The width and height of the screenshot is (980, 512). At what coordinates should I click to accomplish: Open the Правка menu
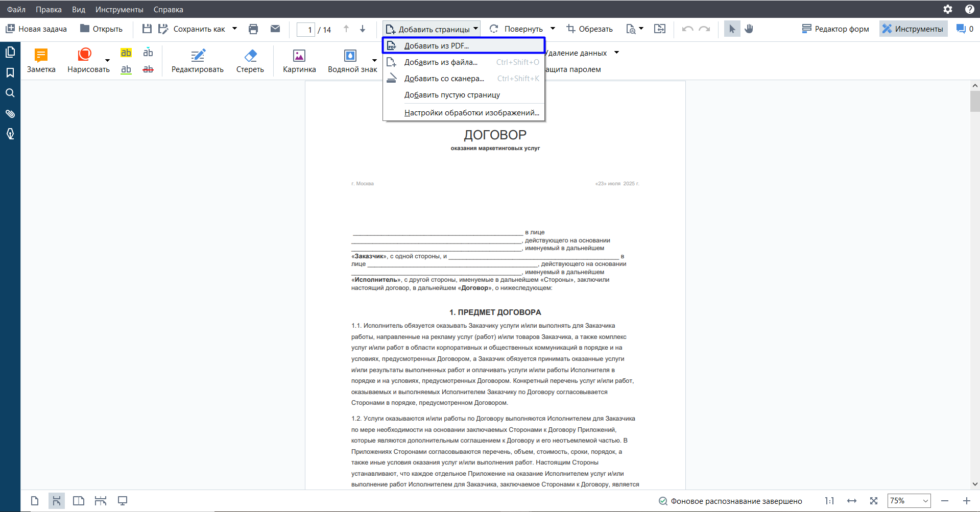click(x=49, y=9)
